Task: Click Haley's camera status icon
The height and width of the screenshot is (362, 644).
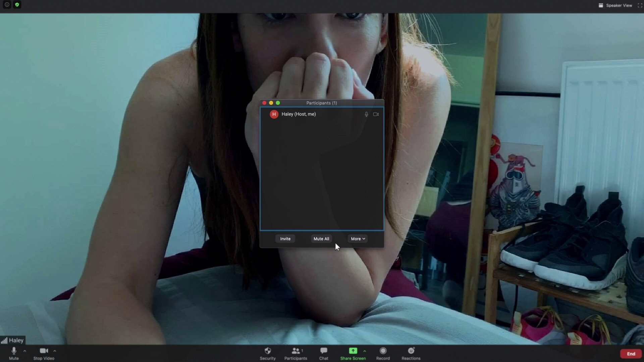Action: coord(376,114)
